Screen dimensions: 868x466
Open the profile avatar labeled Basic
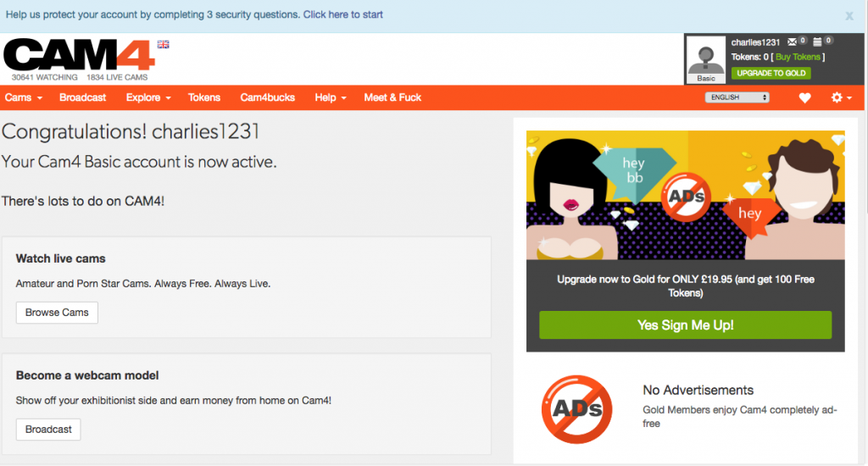705,60
